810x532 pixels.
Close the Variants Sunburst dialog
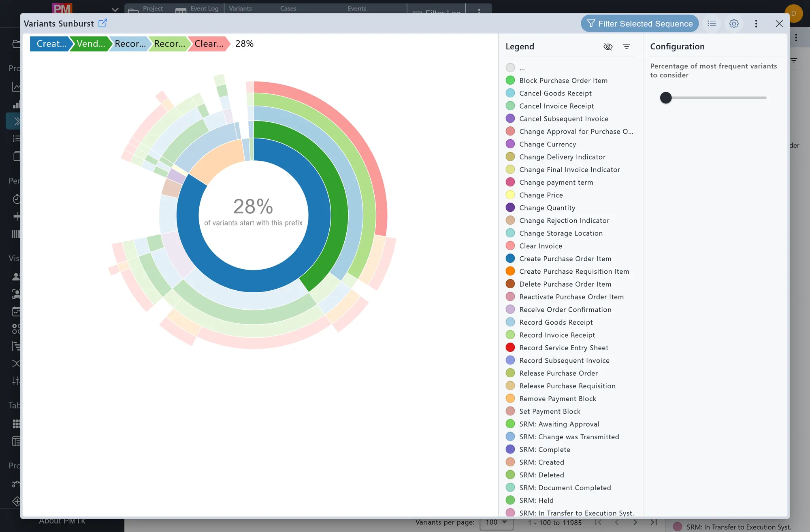[x=779, y=23]
